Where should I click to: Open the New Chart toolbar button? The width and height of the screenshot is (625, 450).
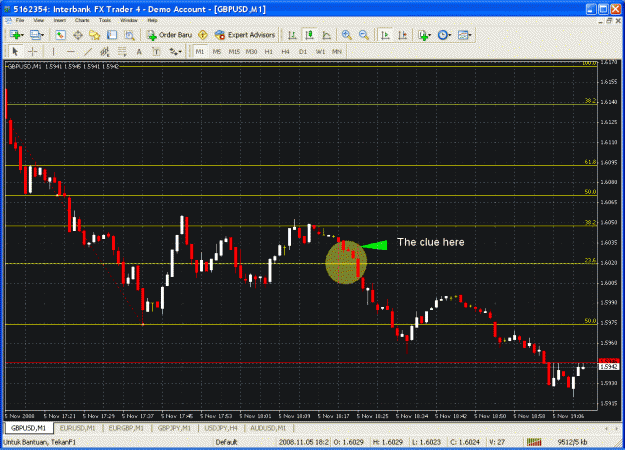coord(16,35)
